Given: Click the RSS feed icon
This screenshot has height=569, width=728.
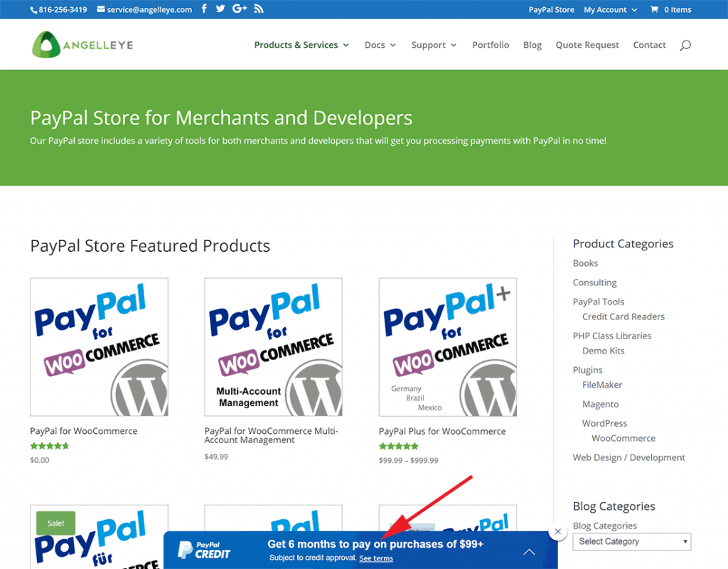Looking at the screenshot, I should coord(257,9).
